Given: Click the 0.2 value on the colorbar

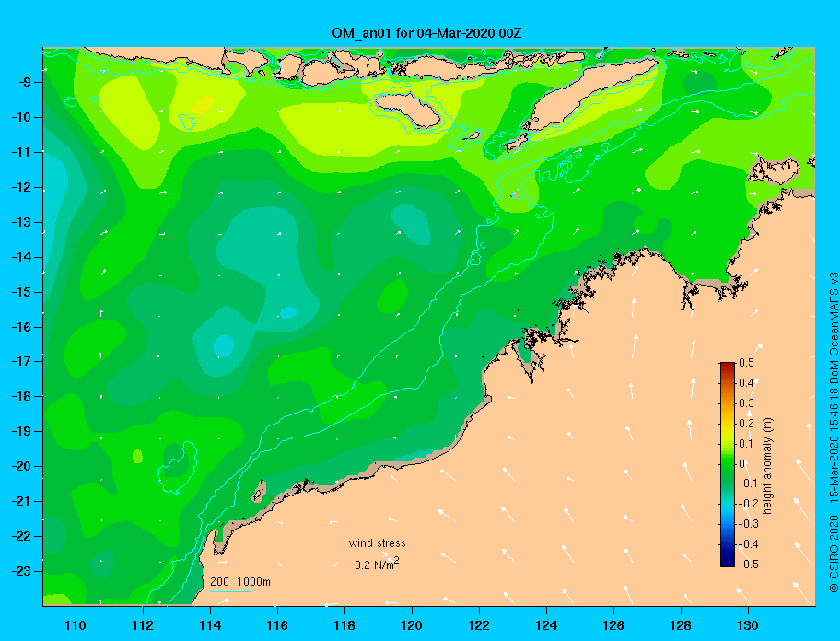Looking at the screenshot, I should (746, 423).
